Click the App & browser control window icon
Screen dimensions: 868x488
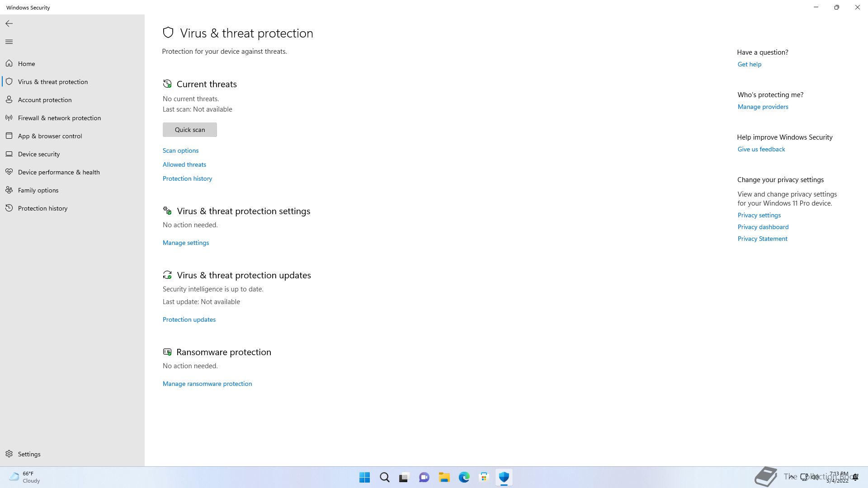[x=9, y=136]
